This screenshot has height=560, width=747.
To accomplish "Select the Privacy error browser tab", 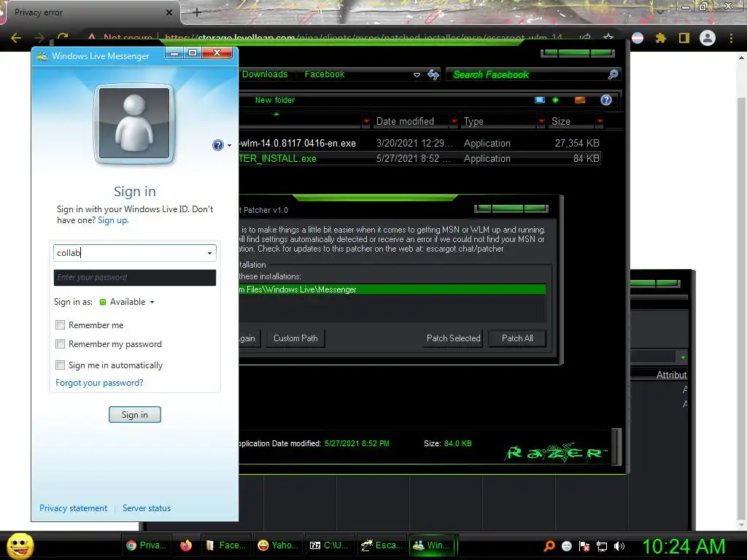I will coord(90,12).
